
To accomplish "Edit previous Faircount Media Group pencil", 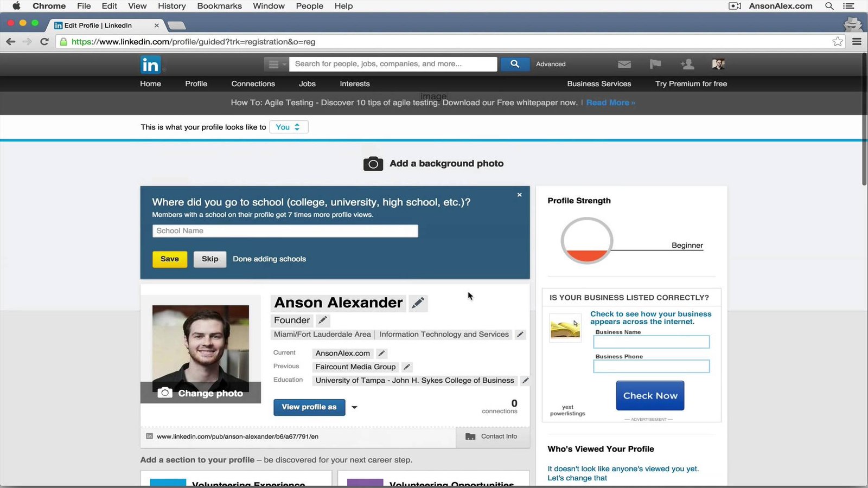I will coord(407,367).
